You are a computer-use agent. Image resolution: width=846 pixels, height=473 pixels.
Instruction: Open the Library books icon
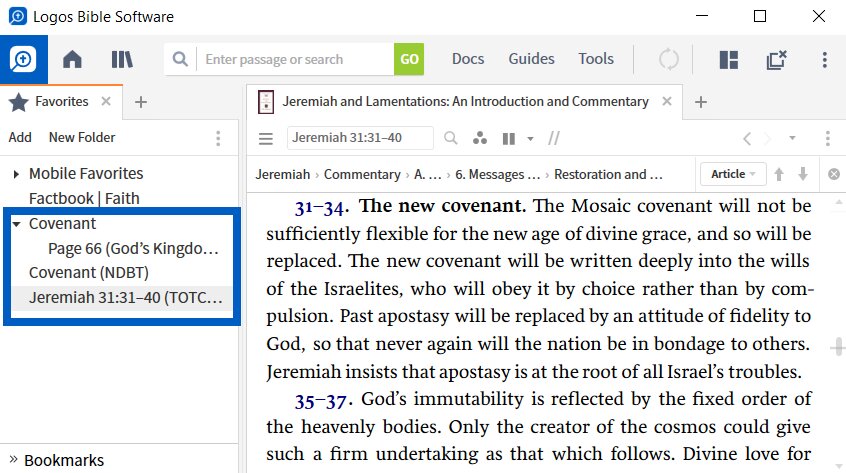pos(122,59)
